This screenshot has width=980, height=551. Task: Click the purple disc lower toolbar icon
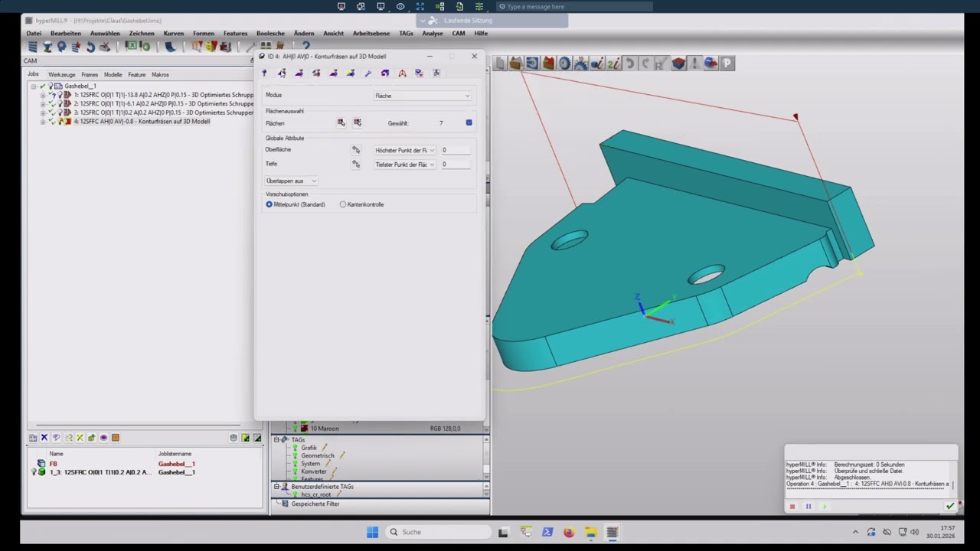point(103,438)
